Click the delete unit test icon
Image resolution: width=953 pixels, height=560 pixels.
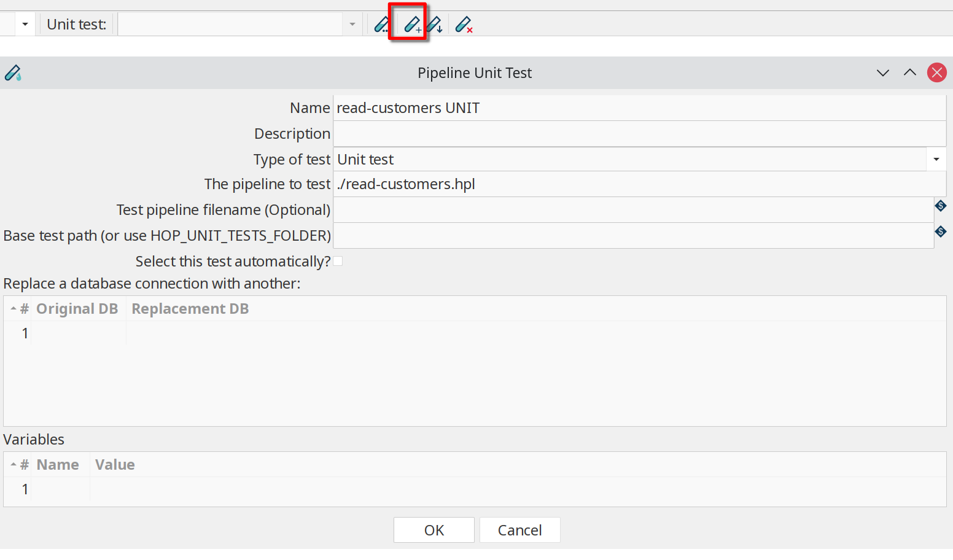click(464, 25)
